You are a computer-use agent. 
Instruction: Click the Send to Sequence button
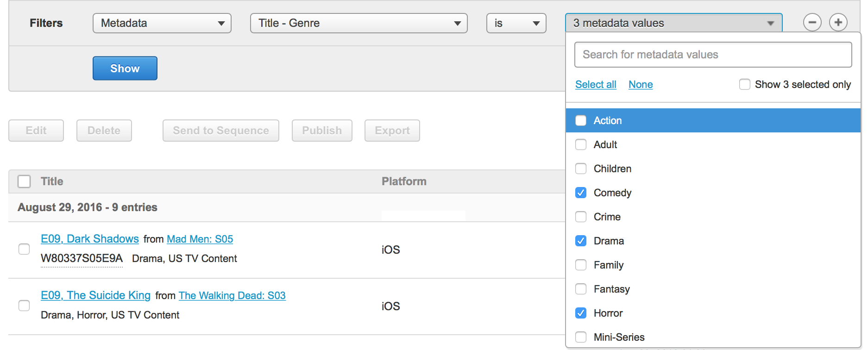[x=220, y=131]
